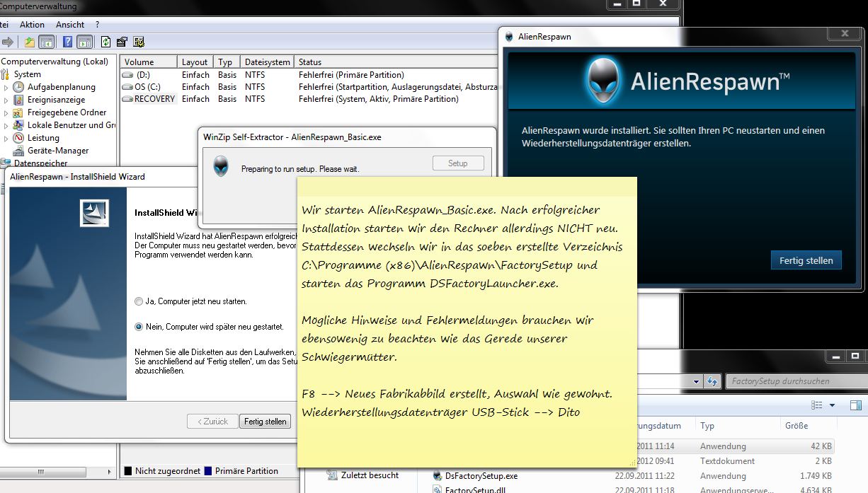Sort by the Dateisystem column header

pos(268,62)
